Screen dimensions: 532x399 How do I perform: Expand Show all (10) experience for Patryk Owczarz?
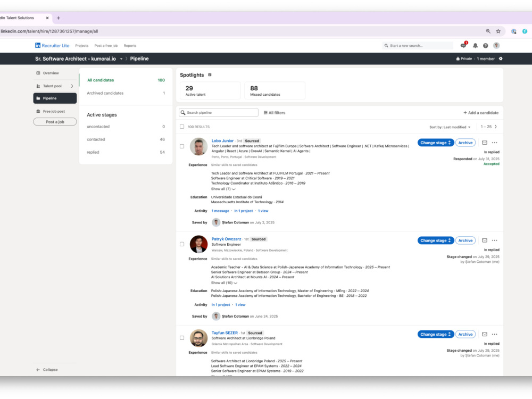(x=224, y=283)
